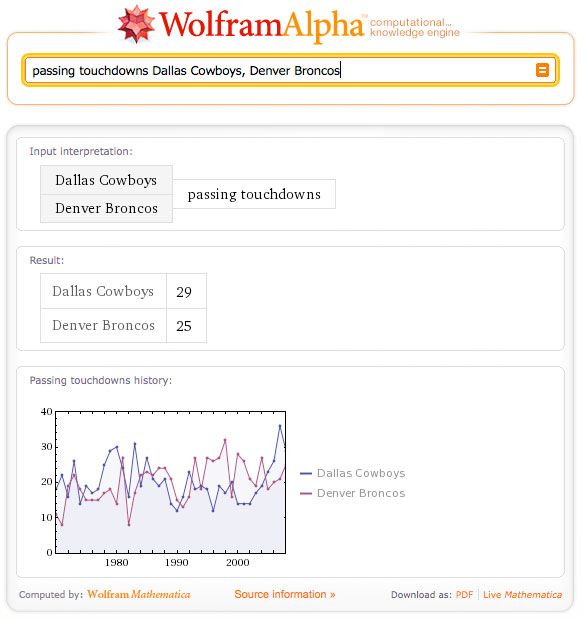
Task: Click the Download as label
Action: coord(421,595)
